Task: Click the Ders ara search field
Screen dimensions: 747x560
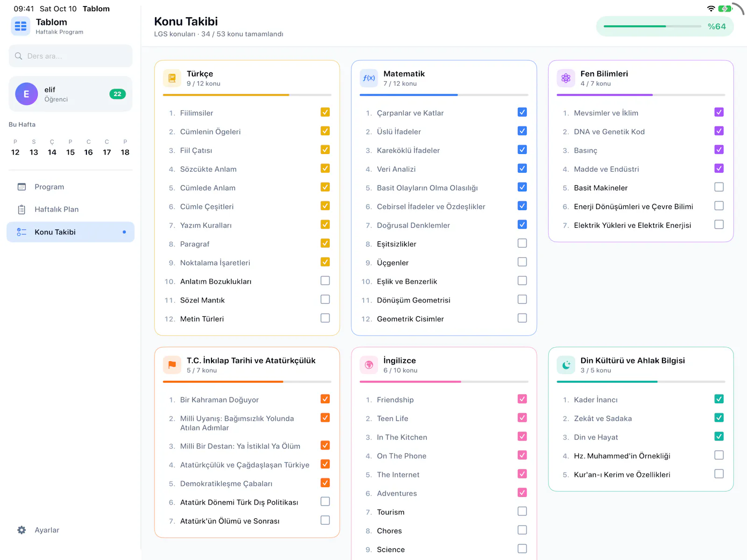Action: coord(70,56)
